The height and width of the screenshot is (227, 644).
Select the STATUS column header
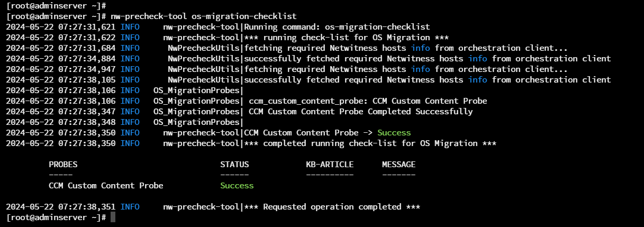(234, 165)
